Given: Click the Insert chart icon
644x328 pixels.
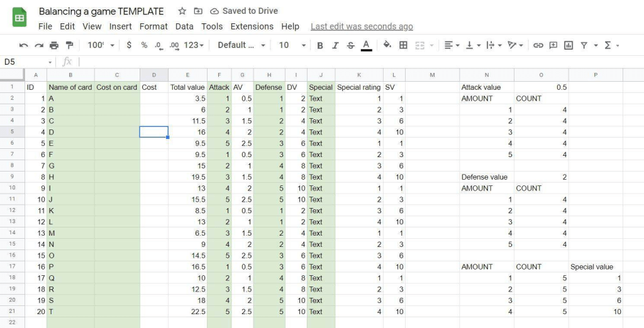Looking at the screenshot, I should click(x=569, y=45).
